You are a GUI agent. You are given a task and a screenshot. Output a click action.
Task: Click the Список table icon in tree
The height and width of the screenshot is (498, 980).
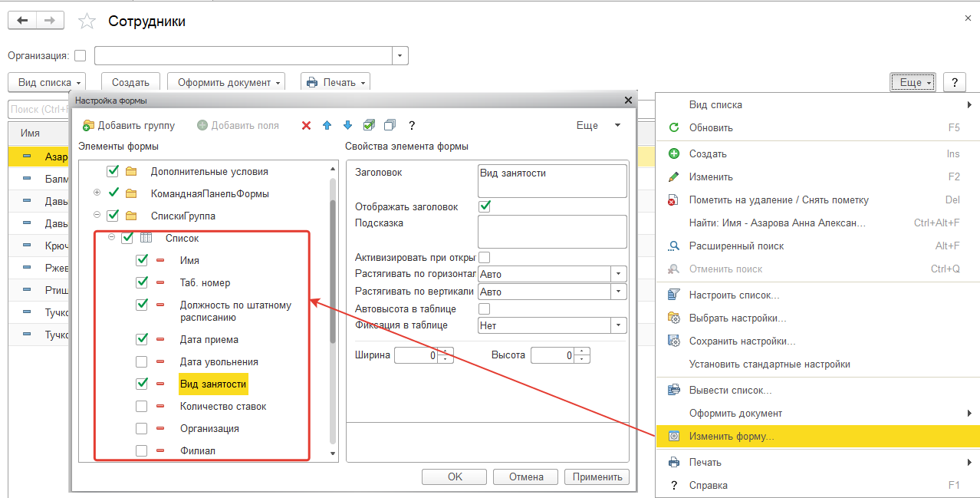pyautogui.click(x=146, y=238)
